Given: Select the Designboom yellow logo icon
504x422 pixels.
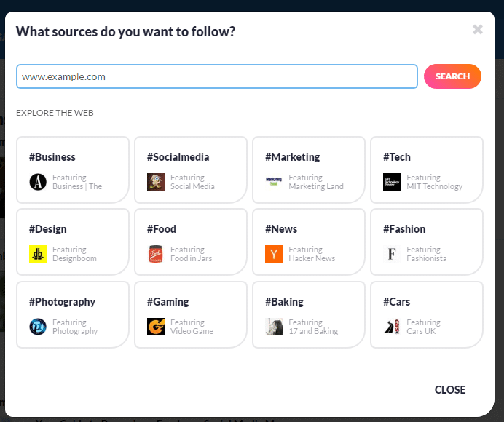Looking at the screenshot, I should (x=38, y=254).
